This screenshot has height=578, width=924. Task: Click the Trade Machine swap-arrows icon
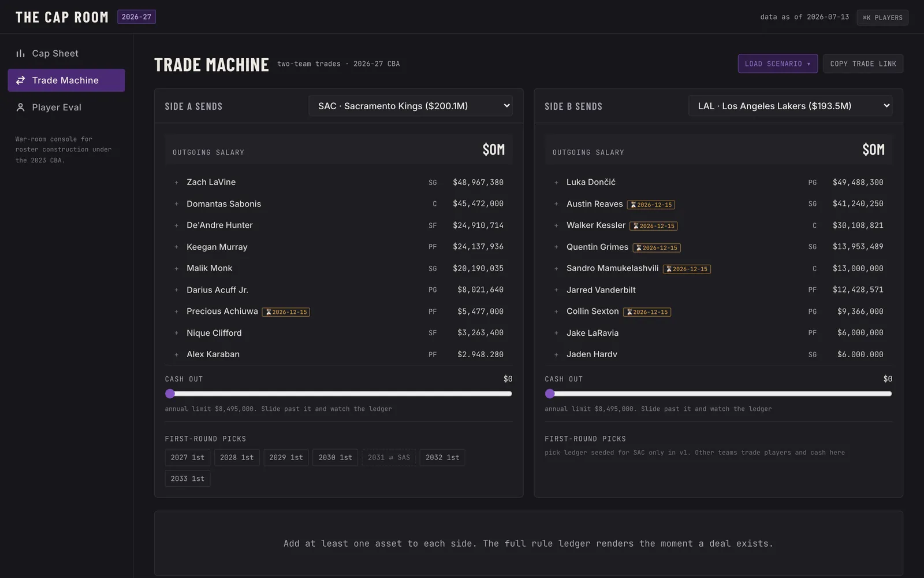[20, 80]
